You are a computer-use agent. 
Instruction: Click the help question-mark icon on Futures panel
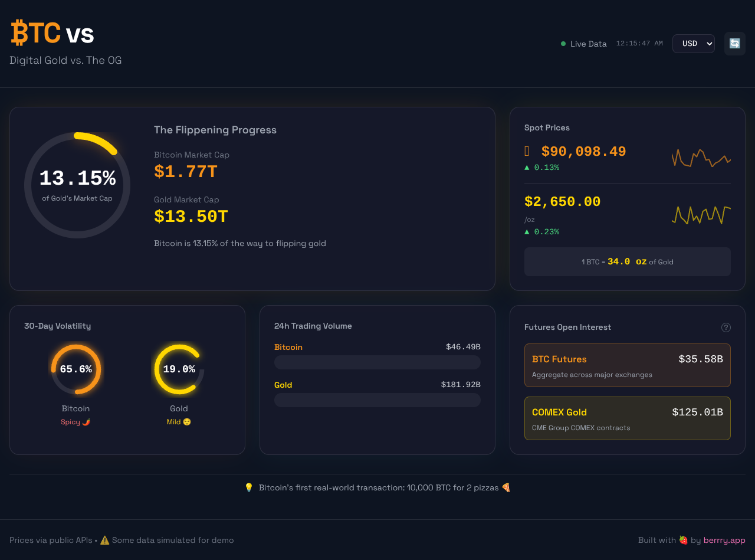tap(726, 327)
